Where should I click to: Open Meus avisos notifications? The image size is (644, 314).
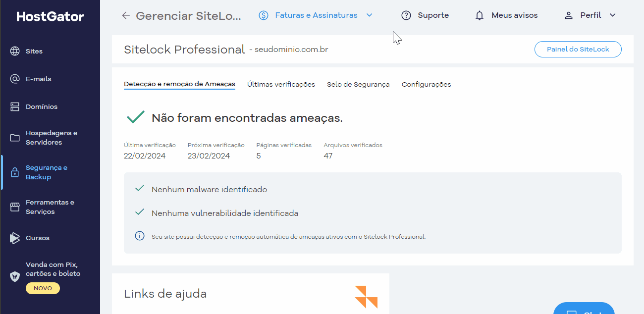click(514, 15)
